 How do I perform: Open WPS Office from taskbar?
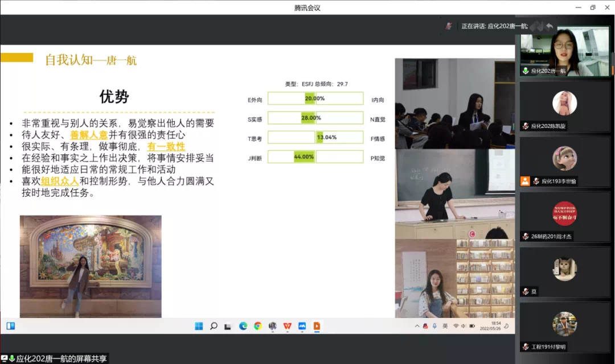click(x=288, y=326)
